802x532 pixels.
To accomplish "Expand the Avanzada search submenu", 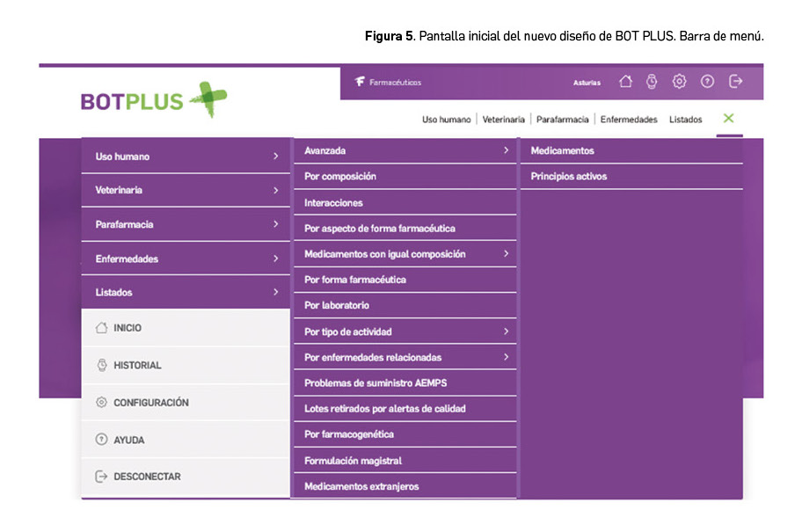I will pos(405,151).
